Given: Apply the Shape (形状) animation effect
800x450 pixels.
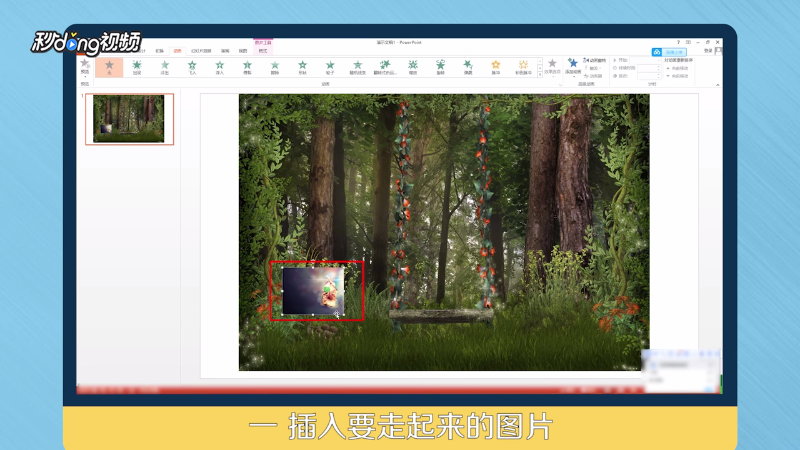Looking at the screenshot, I should click(302, 67).
